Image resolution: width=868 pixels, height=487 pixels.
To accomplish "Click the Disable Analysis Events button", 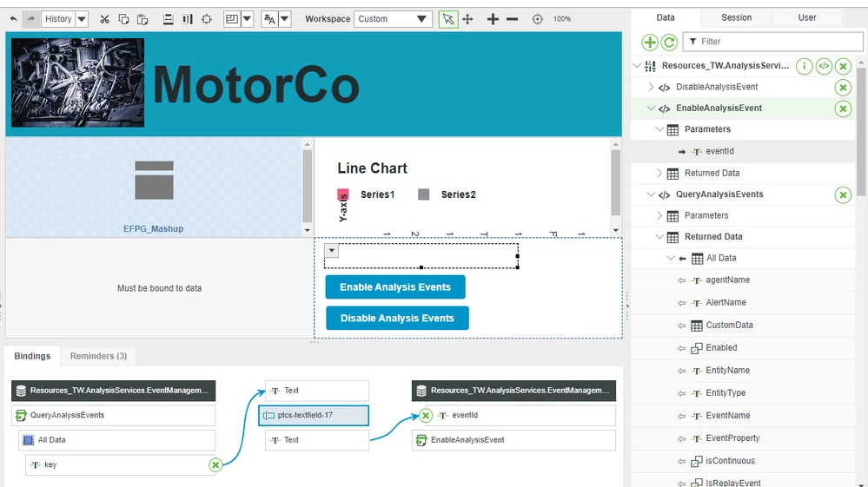I will click(x=397, y=318).
